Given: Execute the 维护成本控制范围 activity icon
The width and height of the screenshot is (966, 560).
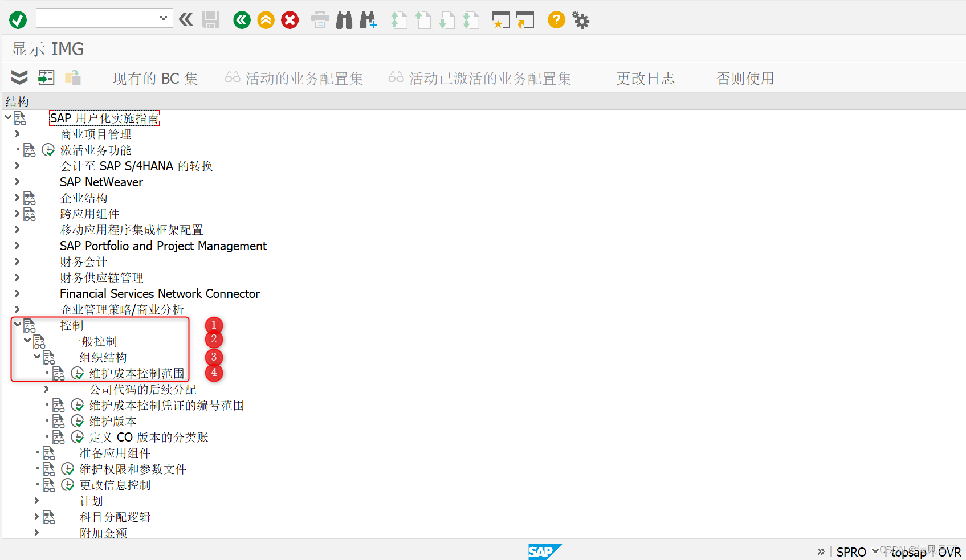Looking at the screenshot, I should click(78, 373).
